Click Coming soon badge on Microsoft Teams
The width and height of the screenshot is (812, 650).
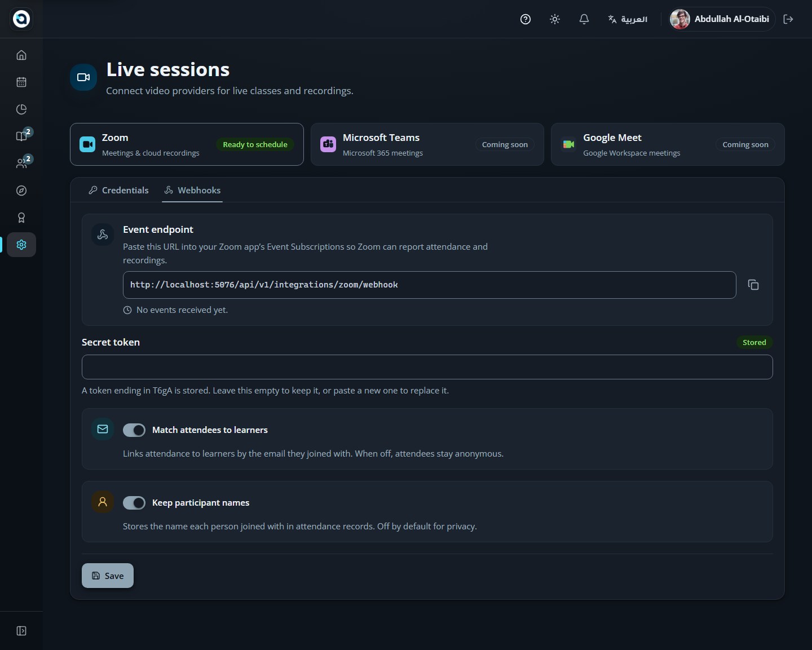click(x=505, y=144)
